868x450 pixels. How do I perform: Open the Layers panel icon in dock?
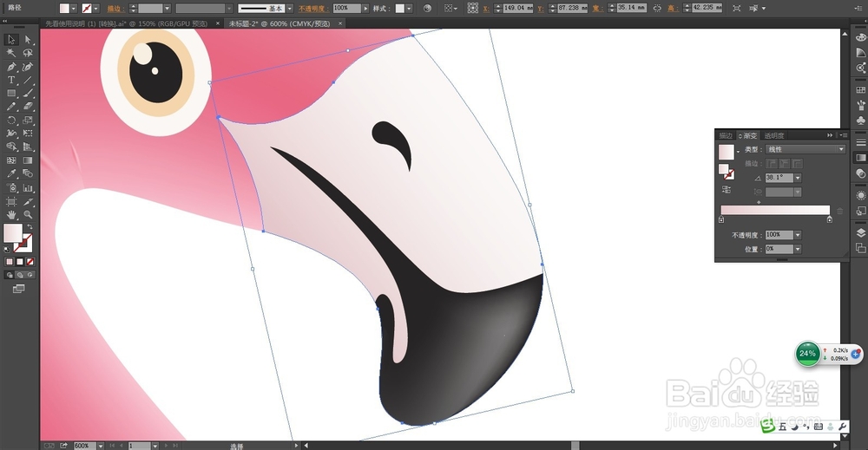[x=861, y=232]
